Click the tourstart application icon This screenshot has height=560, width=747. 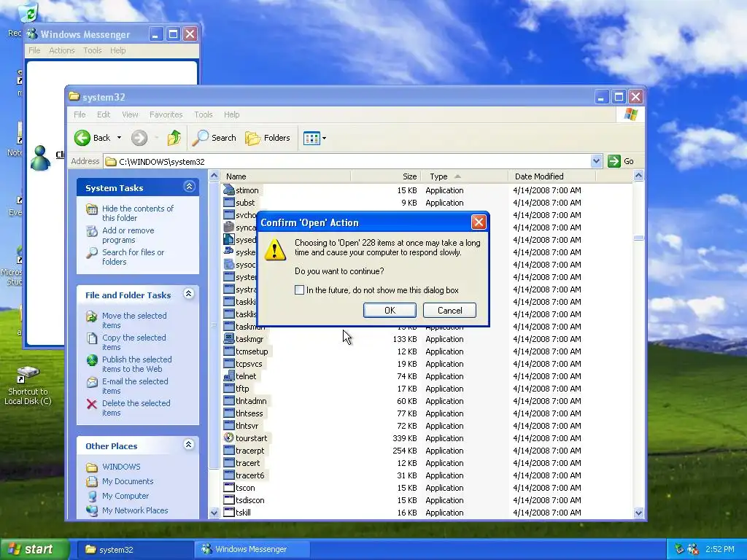pos(228,437)
